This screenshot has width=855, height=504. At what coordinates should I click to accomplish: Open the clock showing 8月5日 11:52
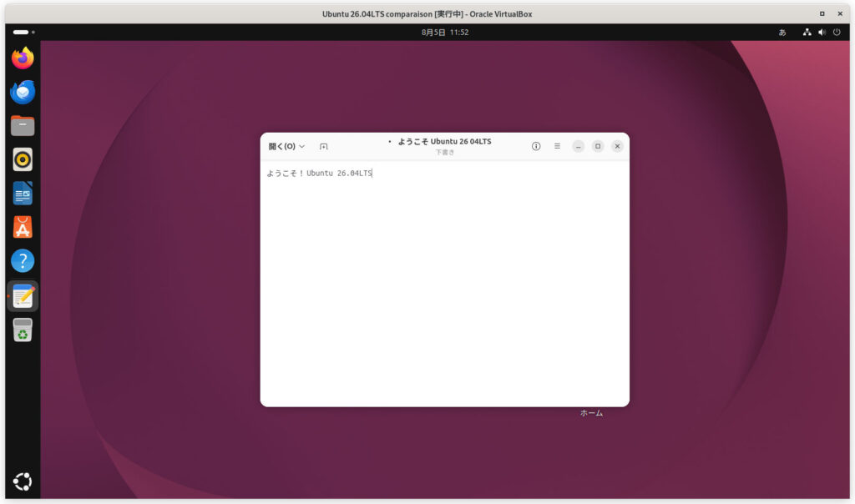[x=445, y=33]
